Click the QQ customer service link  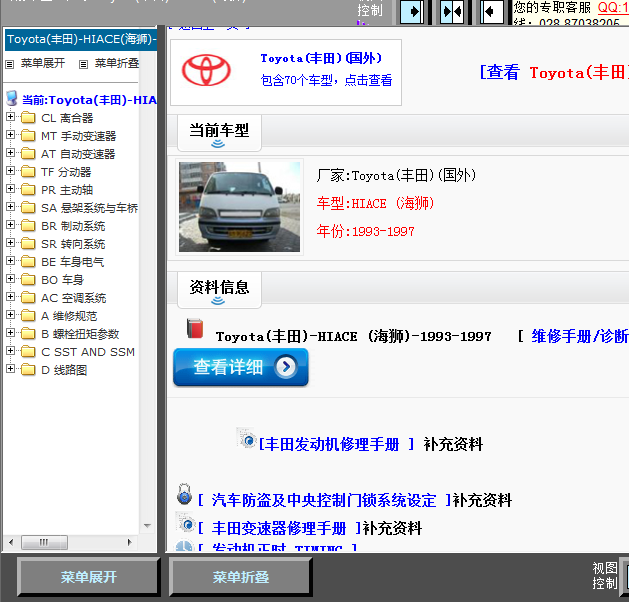(613, 7)
